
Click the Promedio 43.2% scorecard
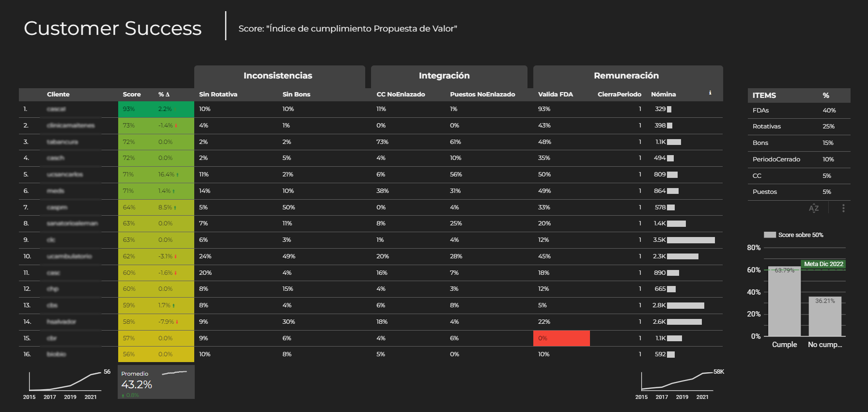[x=156, y=382]
